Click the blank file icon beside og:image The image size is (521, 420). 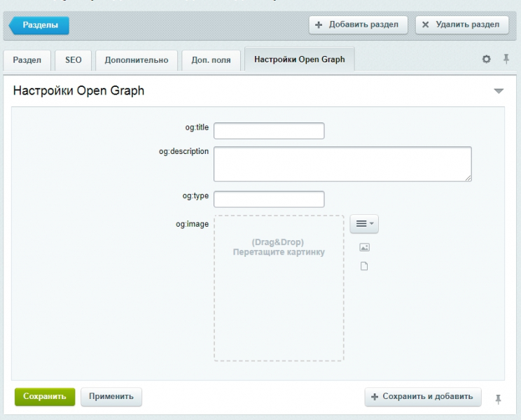point(364,266)
